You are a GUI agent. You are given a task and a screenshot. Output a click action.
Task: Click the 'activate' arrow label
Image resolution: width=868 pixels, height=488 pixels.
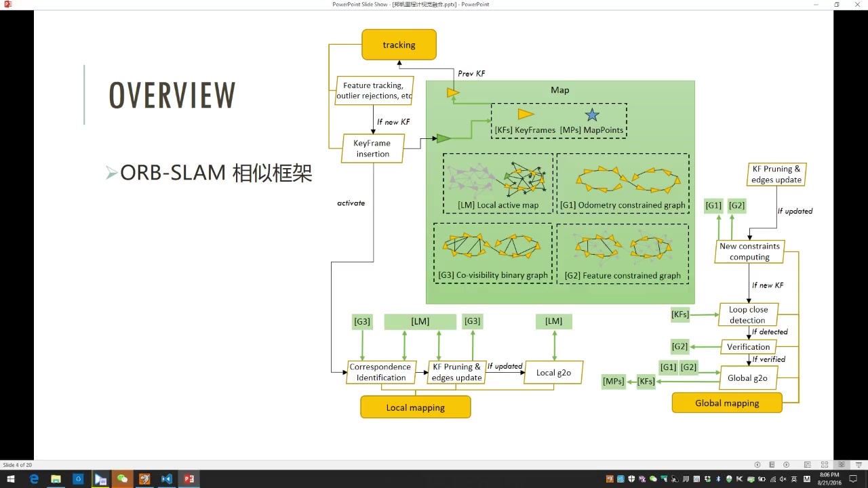click(x=351, y=203)
